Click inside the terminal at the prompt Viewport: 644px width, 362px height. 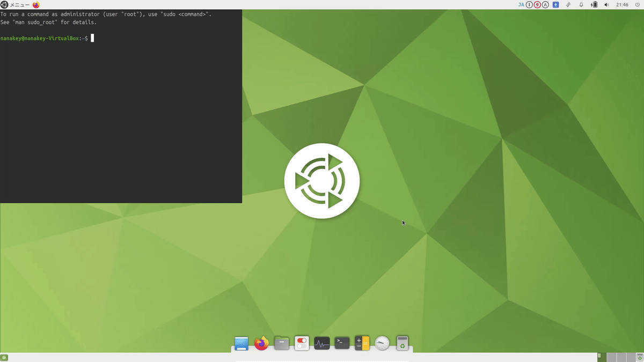click(x=92, y=38)
